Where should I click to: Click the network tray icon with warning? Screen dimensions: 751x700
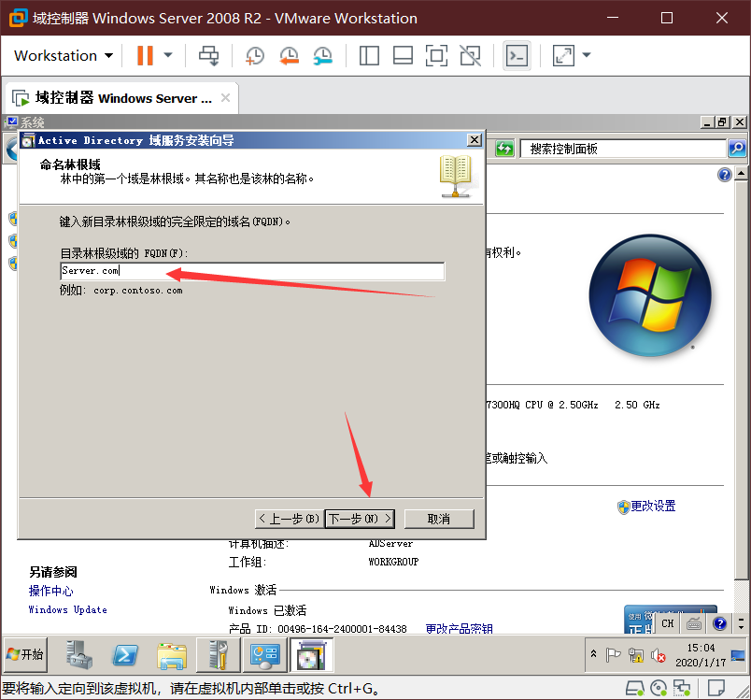coord(635,655)
